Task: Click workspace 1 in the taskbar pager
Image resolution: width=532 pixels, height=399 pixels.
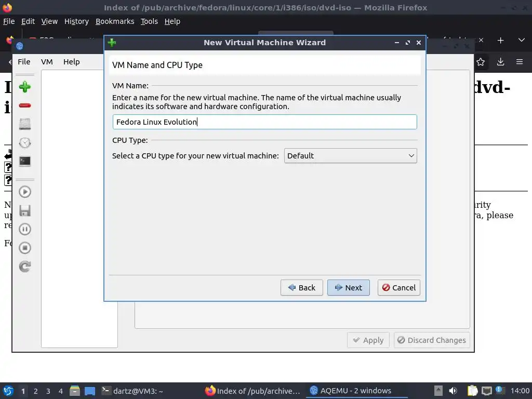Action: click(23, 391)
